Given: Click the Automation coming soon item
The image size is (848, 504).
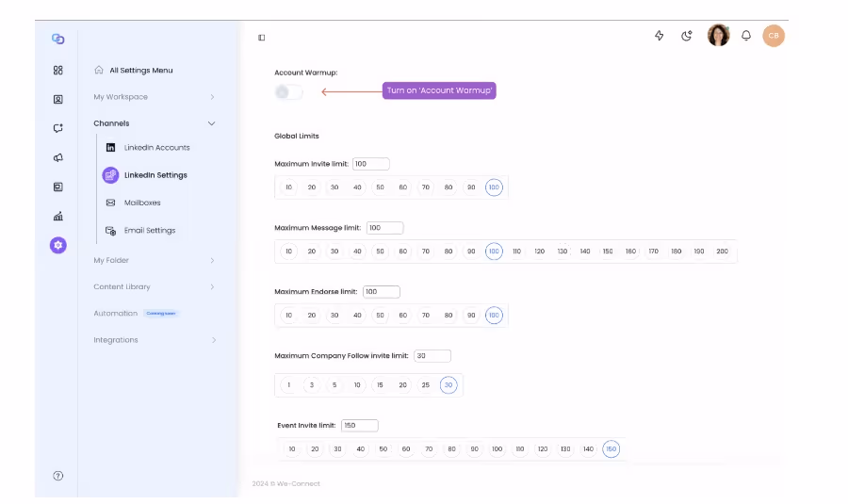Looking at the screenshot, I should [x=135, y=313].
